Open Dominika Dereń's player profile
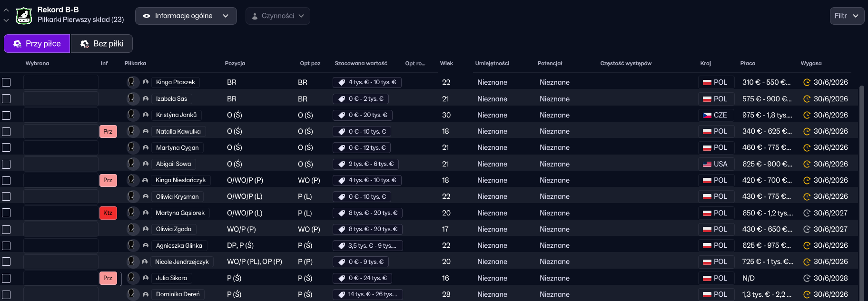This screenshot has width=868, height=301. 178,294
